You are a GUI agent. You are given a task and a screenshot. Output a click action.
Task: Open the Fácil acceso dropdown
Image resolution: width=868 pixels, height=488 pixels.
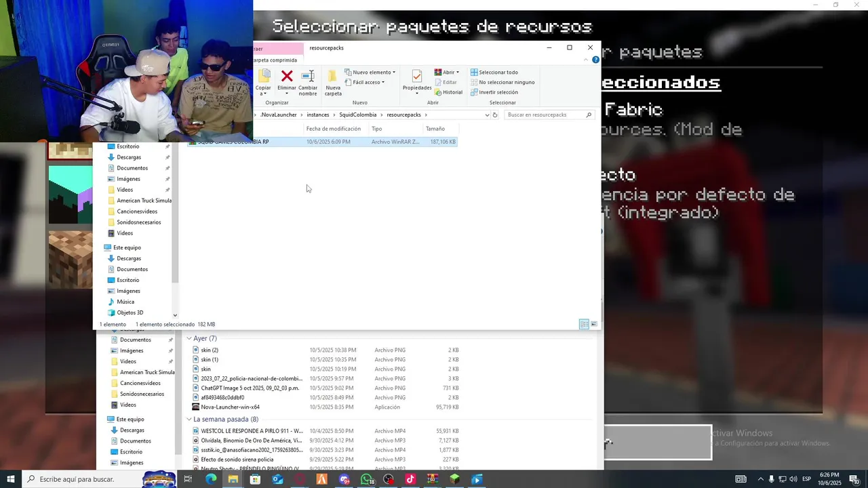tap(365, 82)
